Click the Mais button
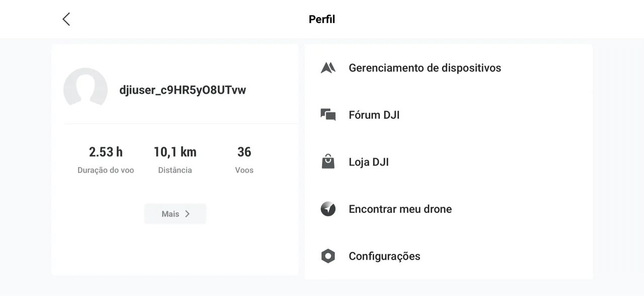The image size is (644, 296). [175, 213]
